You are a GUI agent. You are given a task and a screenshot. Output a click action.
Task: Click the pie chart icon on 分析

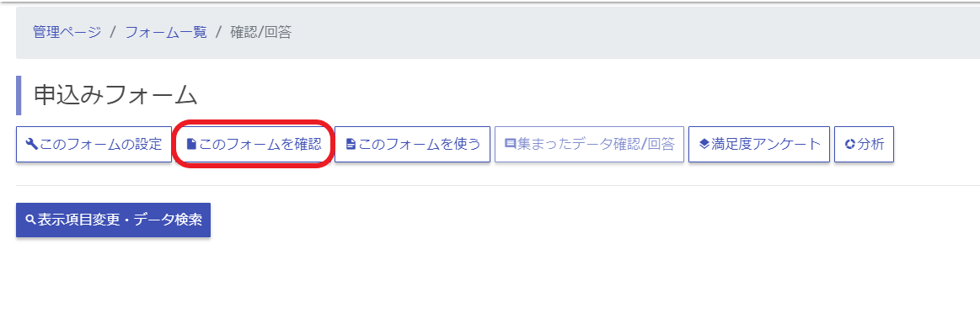pos(850,145)
